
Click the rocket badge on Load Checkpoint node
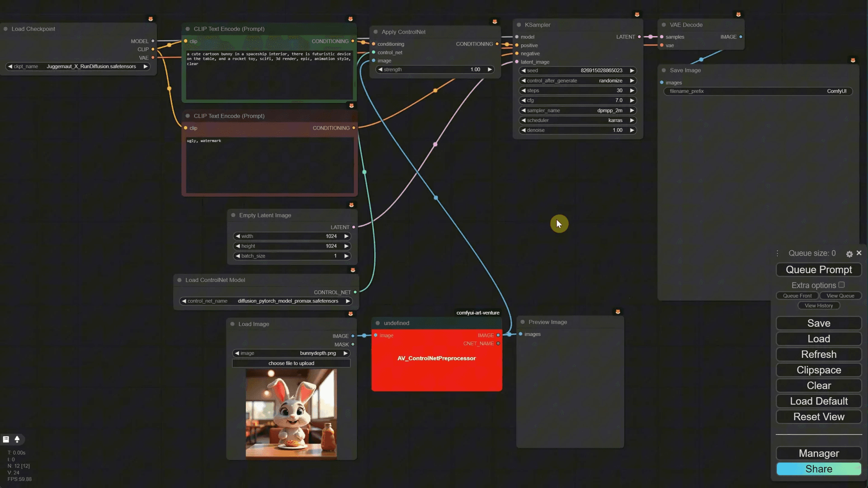pyautogui.click(x=151, y=19)
